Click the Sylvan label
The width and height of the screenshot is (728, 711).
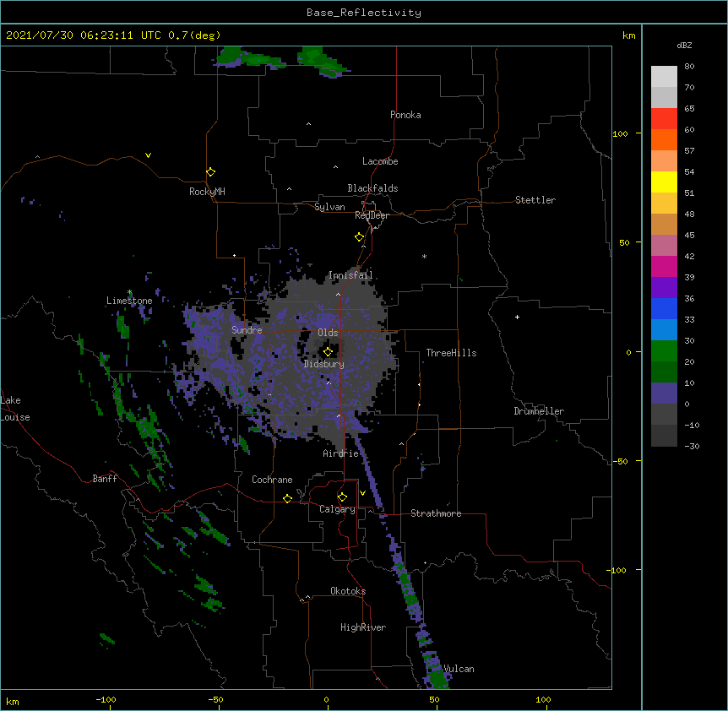pyautogui.click(x=329, y=207)
